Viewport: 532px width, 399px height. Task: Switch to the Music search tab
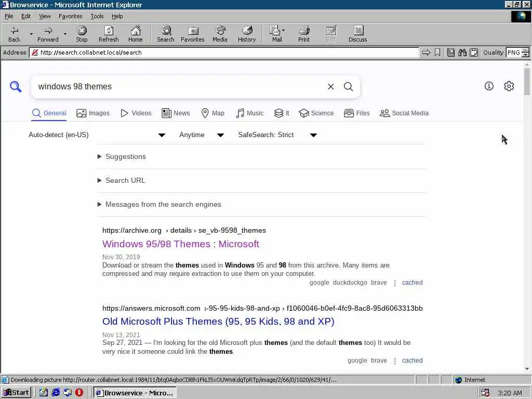coord(249,113)
